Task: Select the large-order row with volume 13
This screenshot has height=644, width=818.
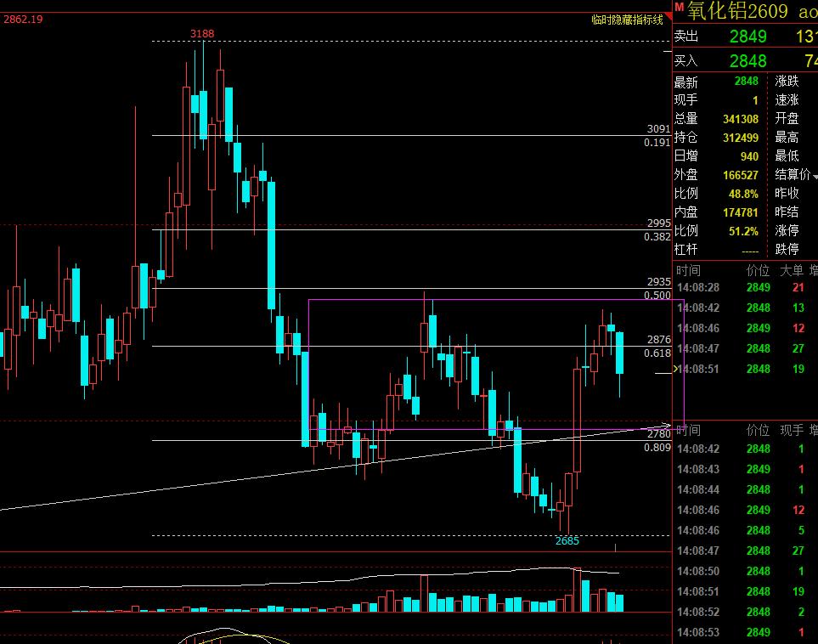Action: click(x=745, y=308)
